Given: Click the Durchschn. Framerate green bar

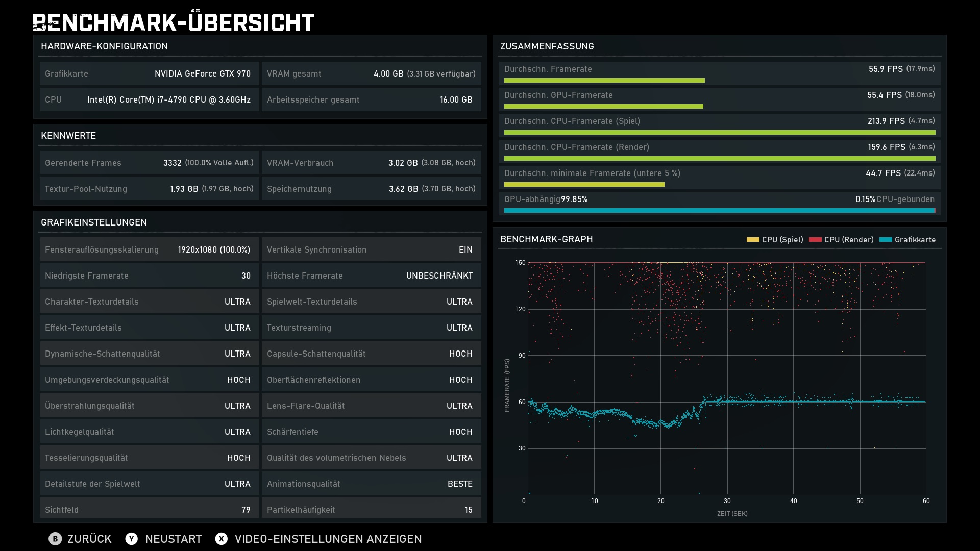Looking at the screenshot, I should (604, 81).
